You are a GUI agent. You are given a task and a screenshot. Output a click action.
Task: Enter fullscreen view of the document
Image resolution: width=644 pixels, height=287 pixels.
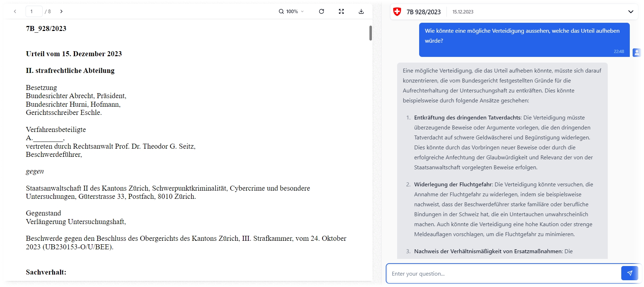pos(341,11)
